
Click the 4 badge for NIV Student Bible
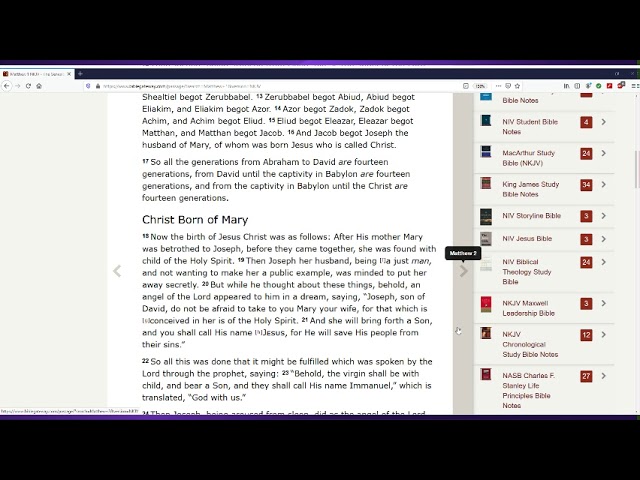point(586,122)
